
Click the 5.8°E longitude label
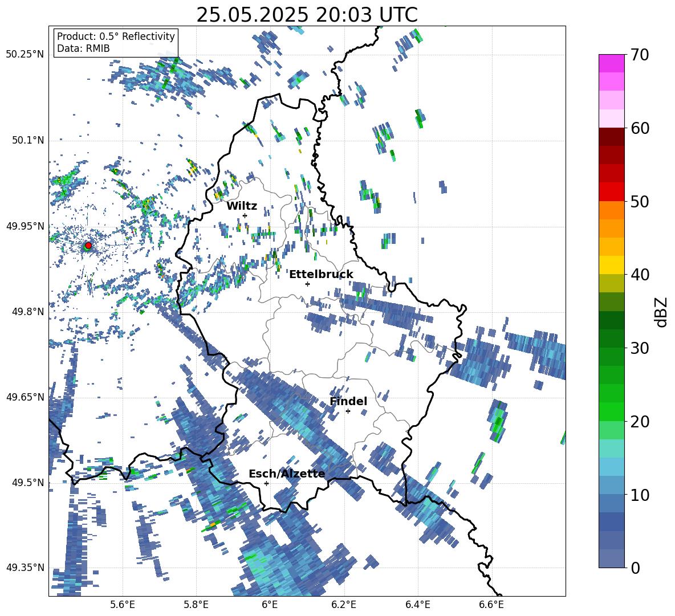click(x=196, y=605)
